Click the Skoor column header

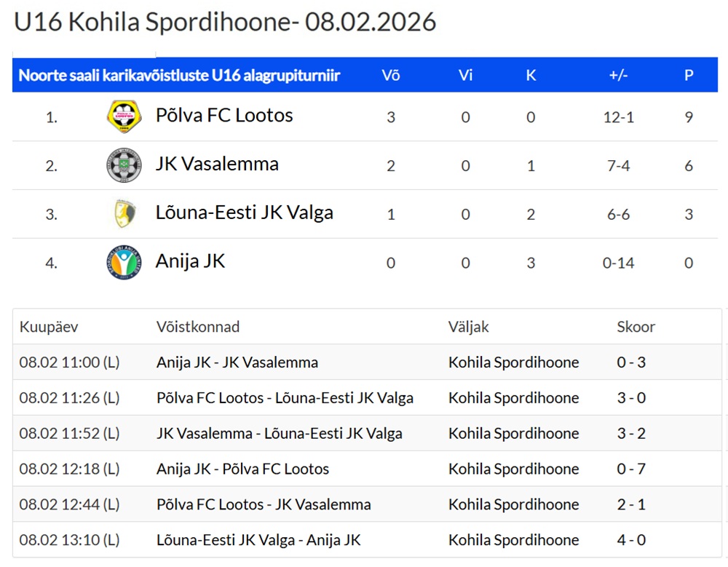click(x=636, y=328)
